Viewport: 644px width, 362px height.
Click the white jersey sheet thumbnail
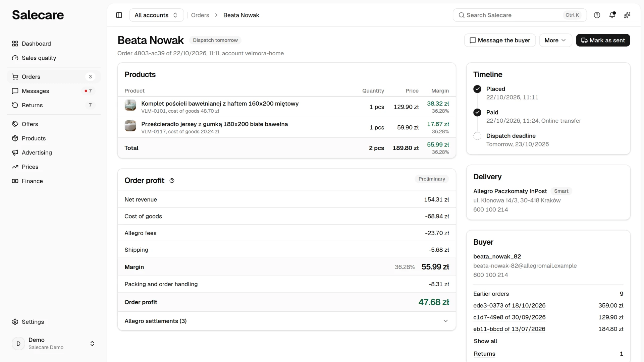[130, 126]
